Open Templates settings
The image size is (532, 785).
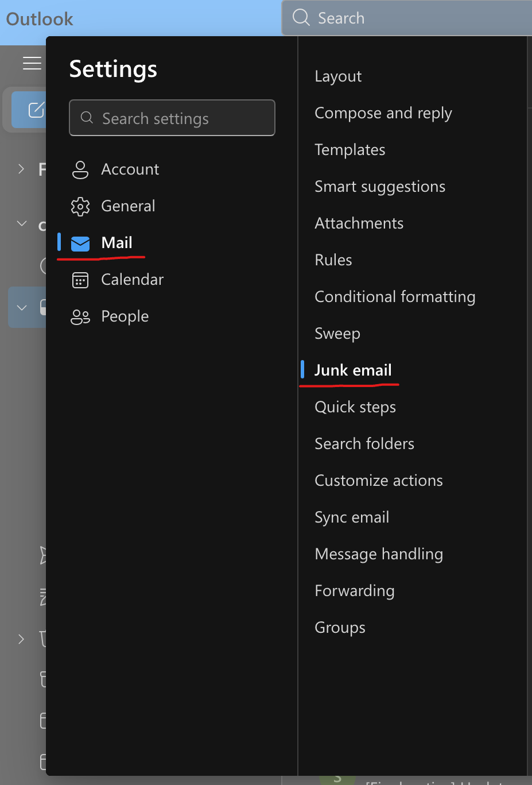[x=350, y=150]
